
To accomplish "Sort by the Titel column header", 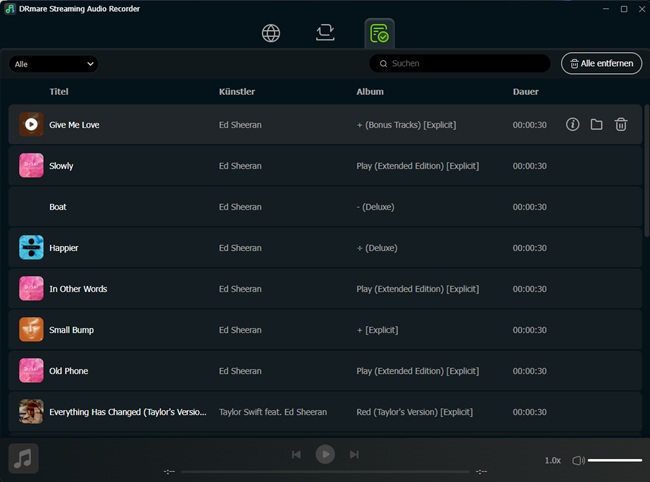I will coord(59,92).
